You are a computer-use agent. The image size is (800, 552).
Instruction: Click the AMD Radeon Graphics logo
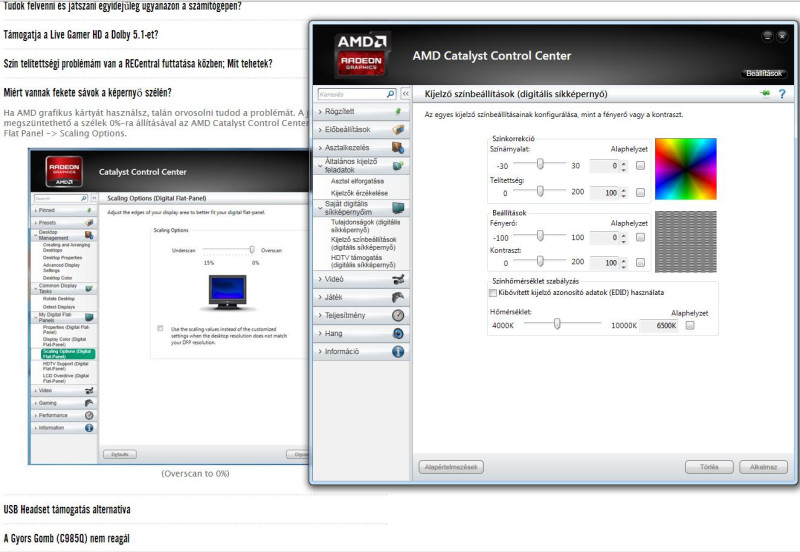click(362, 55)
